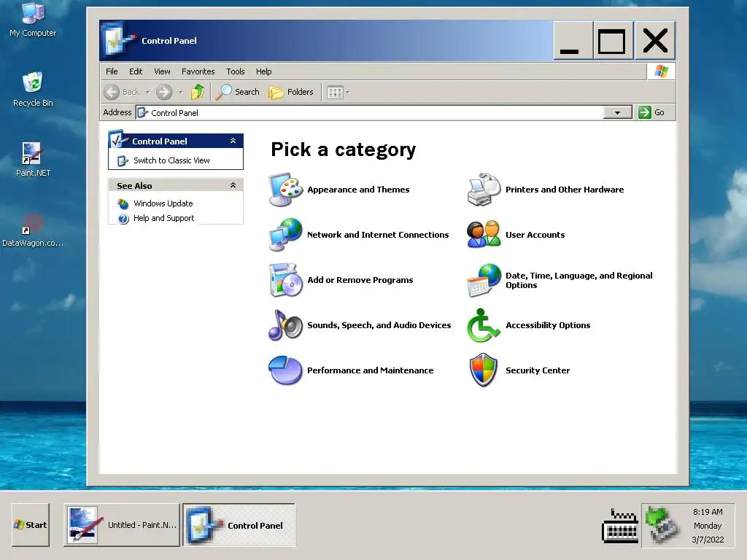Click the Windows Update link
Image resolution: width=747 pixels, height=560 pixels.
163,203
